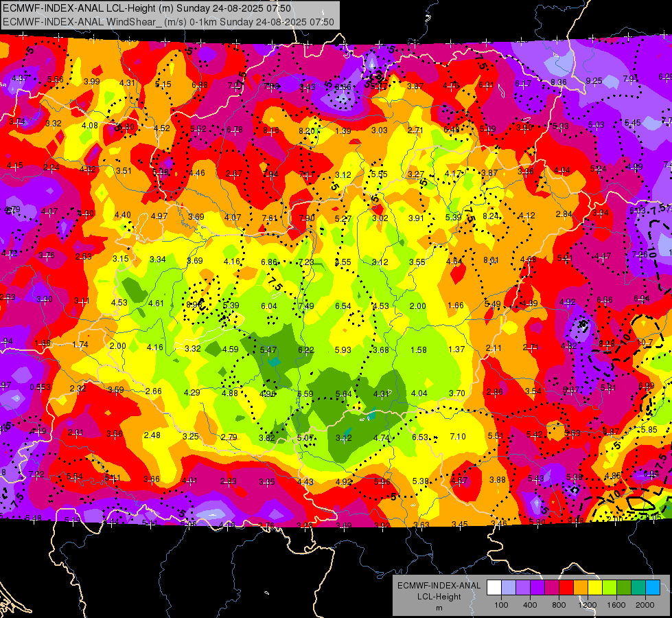Click the wind shear value 1.37
This screenshot has height=618, width=672.
[x=456, y=349]
